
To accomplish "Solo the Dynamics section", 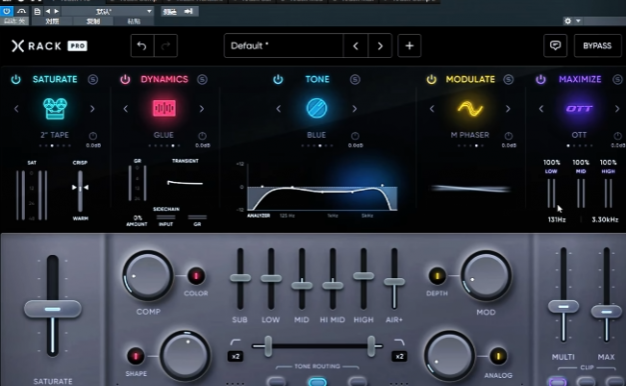I will pyautogui.click(x=202, y=79).
